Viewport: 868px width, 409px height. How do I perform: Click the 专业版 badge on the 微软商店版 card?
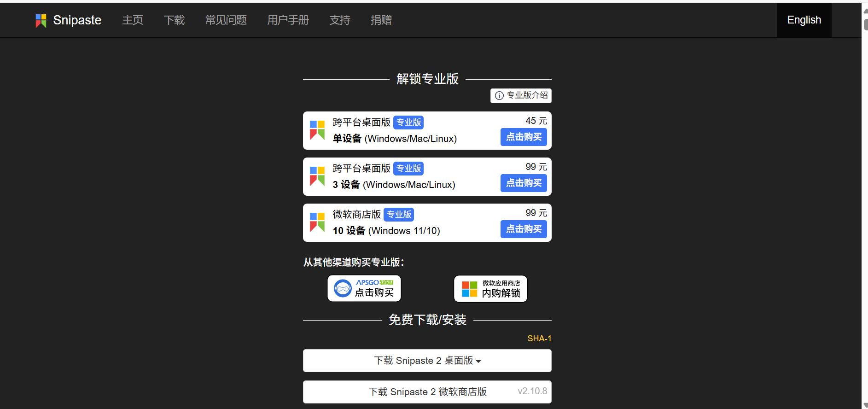(x=399, y=215)
